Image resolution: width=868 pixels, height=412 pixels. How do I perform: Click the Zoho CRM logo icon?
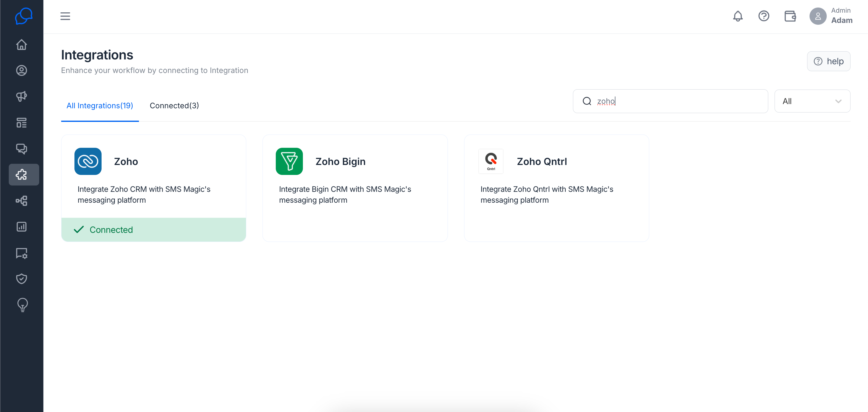(x=88, y=161)
